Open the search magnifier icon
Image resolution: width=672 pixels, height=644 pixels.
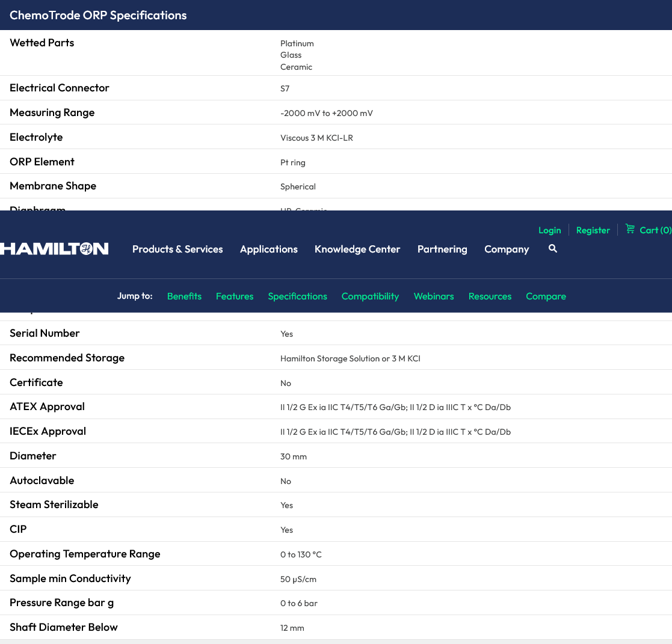coord(553,248)
